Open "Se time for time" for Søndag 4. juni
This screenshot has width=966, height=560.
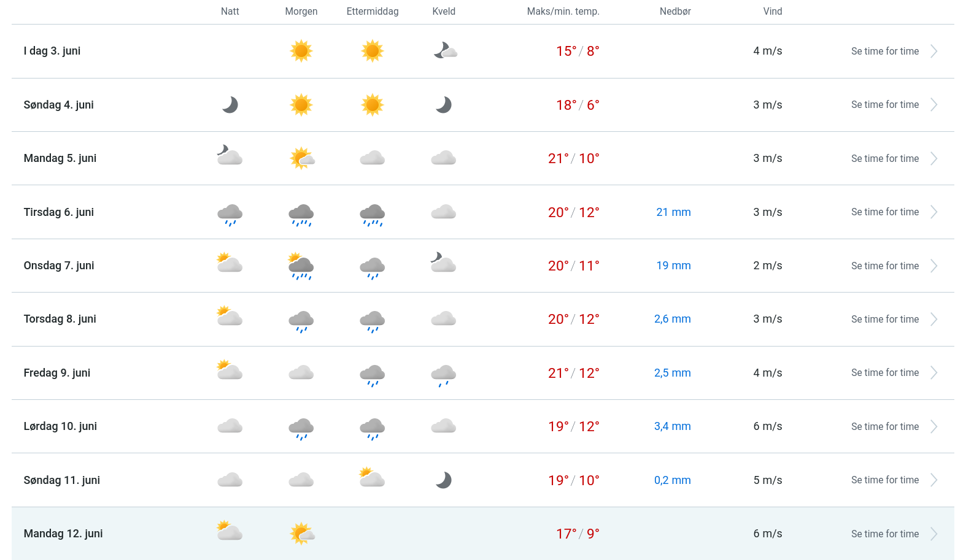point(884,105)
